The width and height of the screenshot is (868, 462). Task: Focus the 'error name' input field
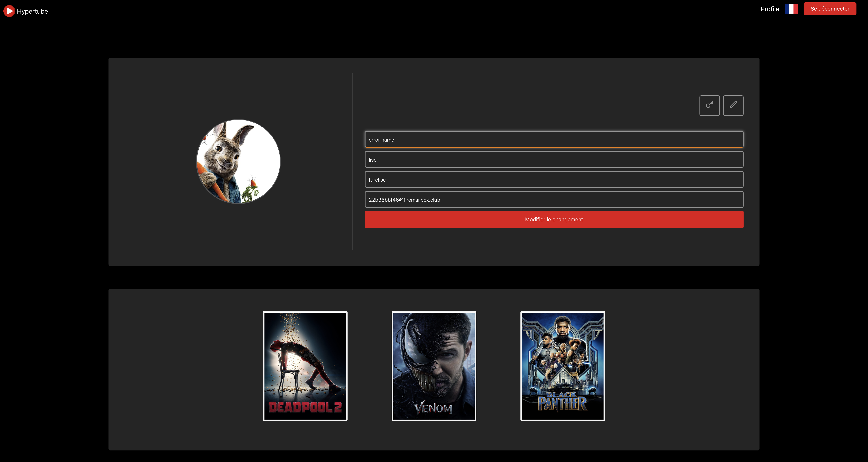(x=554, y=140)
